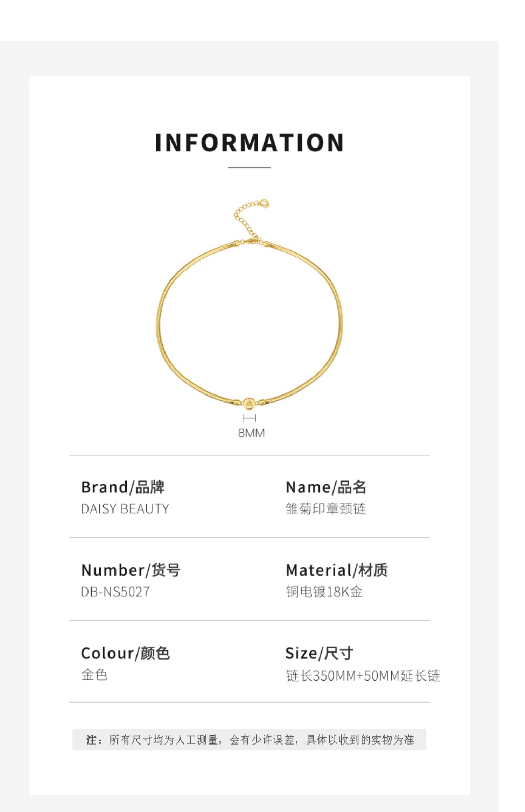Click the Brand/品牌 label

click(x=123, y=487)
